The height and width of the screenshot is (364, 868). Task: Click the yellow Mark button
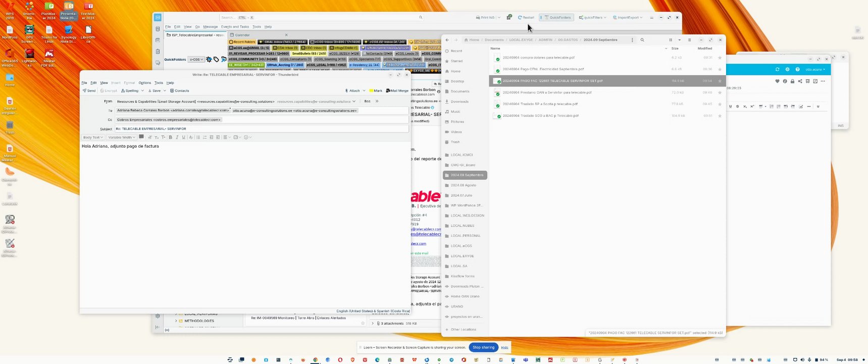376,90
